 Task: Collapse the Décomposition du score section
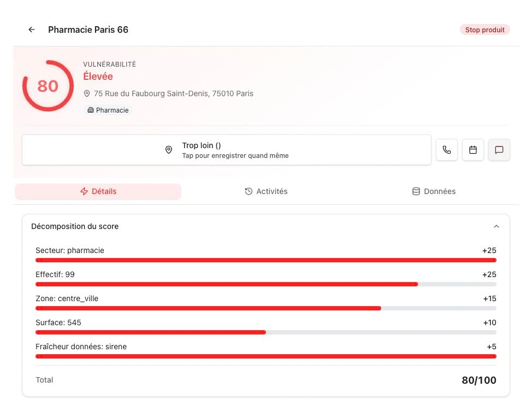coord(496,226)
